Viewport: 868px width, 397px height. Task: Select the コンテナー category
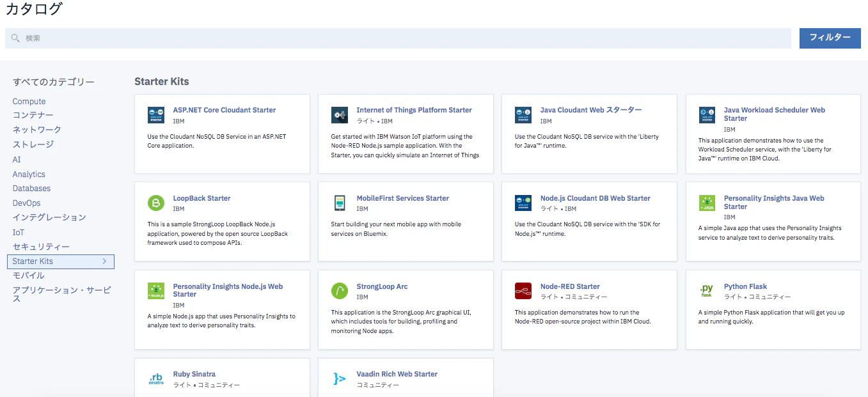(33, 116)
